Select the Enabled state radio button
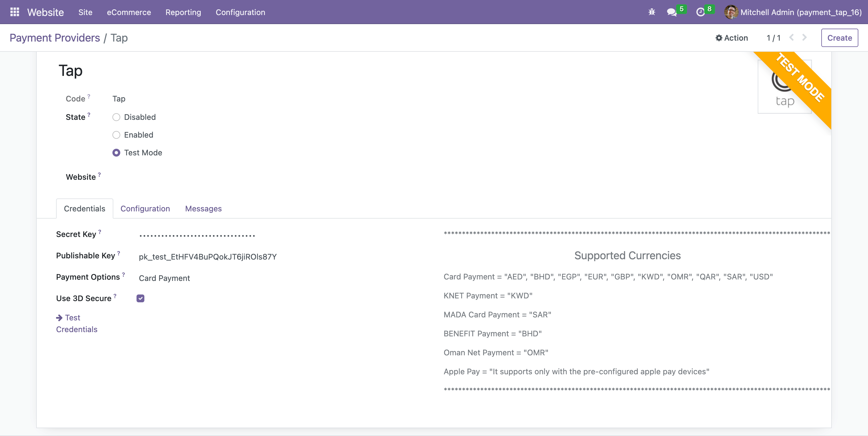868x436 pixels. point(116,135)
